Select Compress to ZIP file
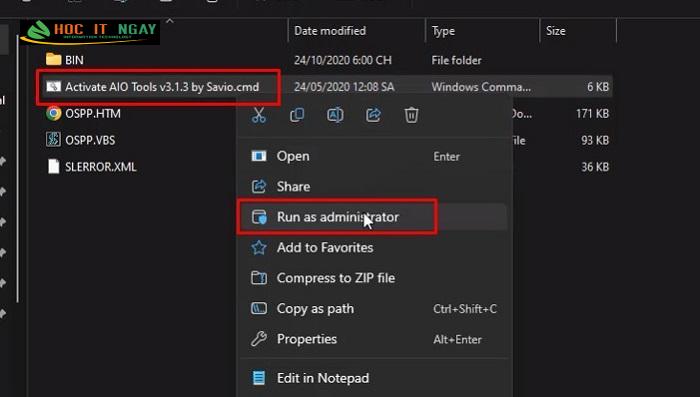Image resolution: width=700 pixels, height=397 pixels. click(x=374, y=278)
